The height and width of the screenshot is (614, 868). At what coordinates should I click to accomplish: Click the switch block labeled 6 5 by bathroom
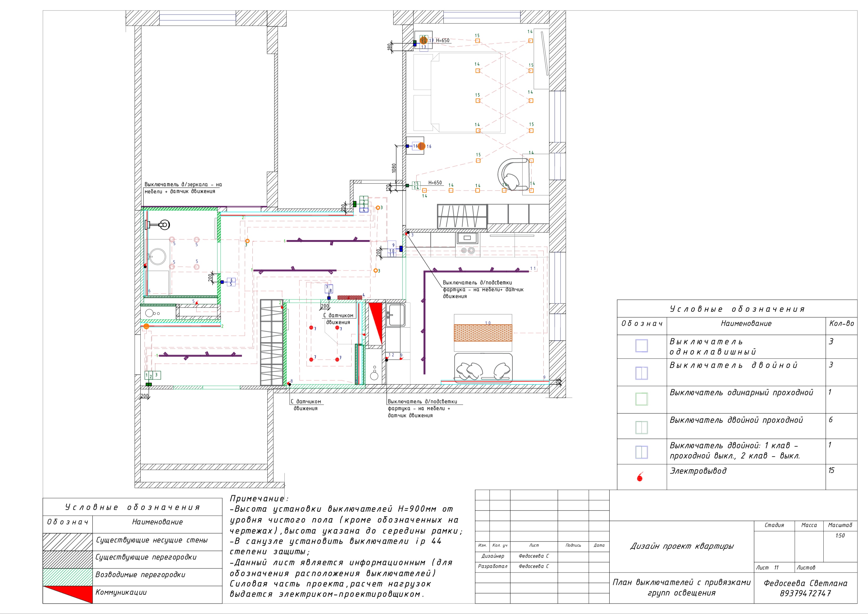click(231, 282)
